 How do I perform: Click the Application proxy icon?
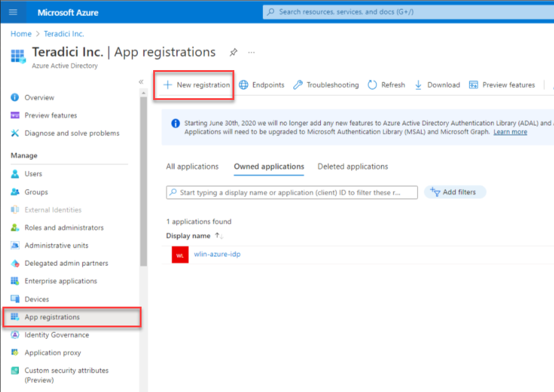15,352
